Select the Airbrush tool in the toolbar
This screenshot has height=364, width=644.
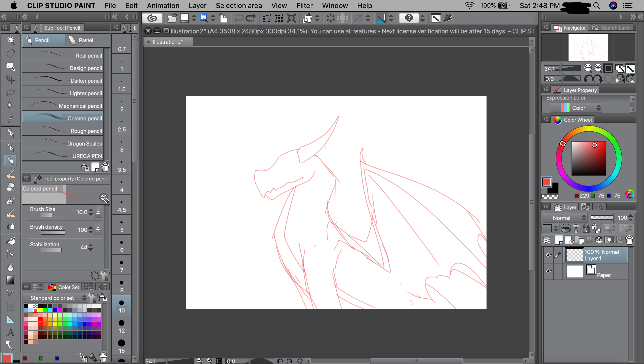tap(11, 200)
